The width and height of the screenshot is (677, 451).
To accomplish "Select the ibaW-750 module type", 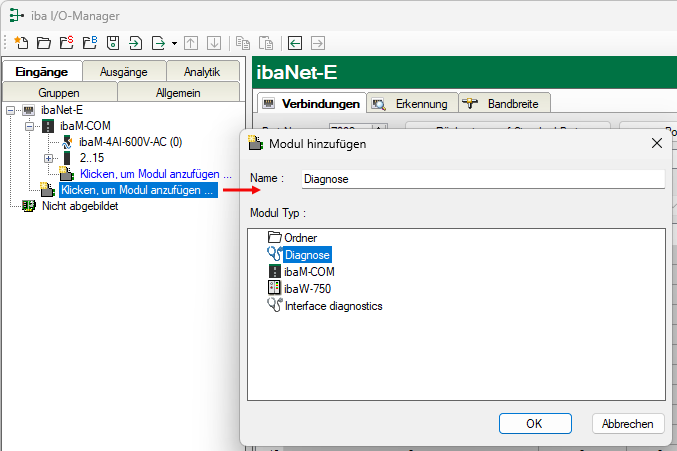I will pos(306,288).
